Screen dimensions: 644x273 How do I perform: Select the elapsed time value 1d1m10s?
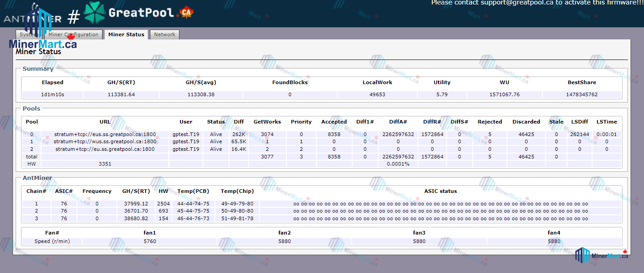(52, 95)
